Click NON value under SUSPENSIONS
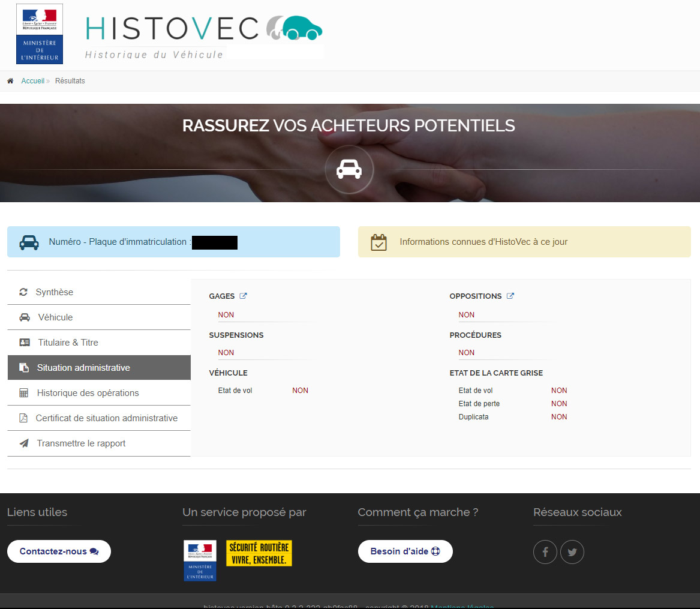This screenshot has width=700, height=609. coord(226,353)
